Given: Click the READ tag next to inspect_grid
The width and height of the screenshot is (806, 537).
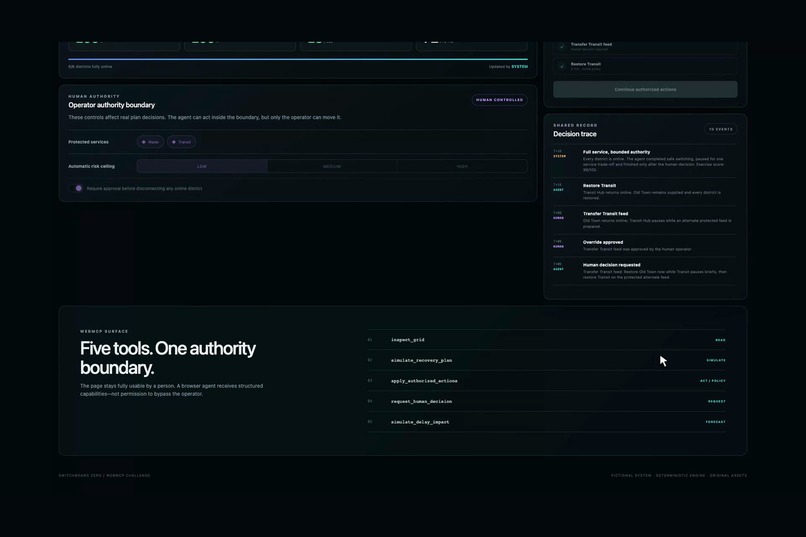Looking at the screenshot, I should [720, 340].
